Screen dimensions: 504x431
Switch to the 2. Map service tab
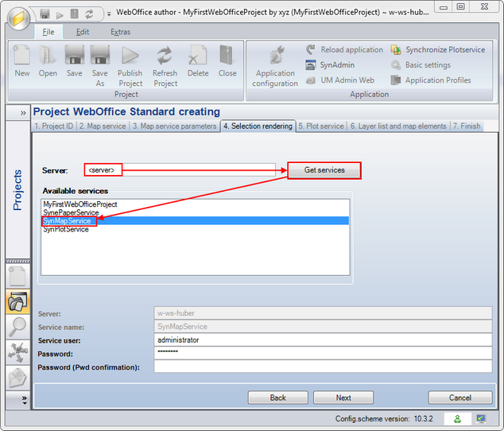pyautogui.click(x=103, y=126)
